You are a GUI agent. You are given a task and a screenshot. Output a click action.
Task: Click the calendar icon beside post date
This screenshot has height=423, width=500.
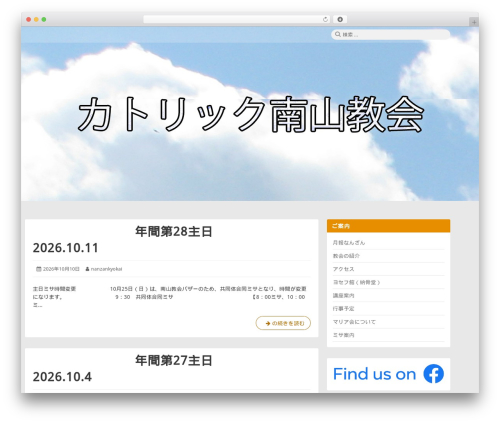pyautogui.click(x=39, y=269)
